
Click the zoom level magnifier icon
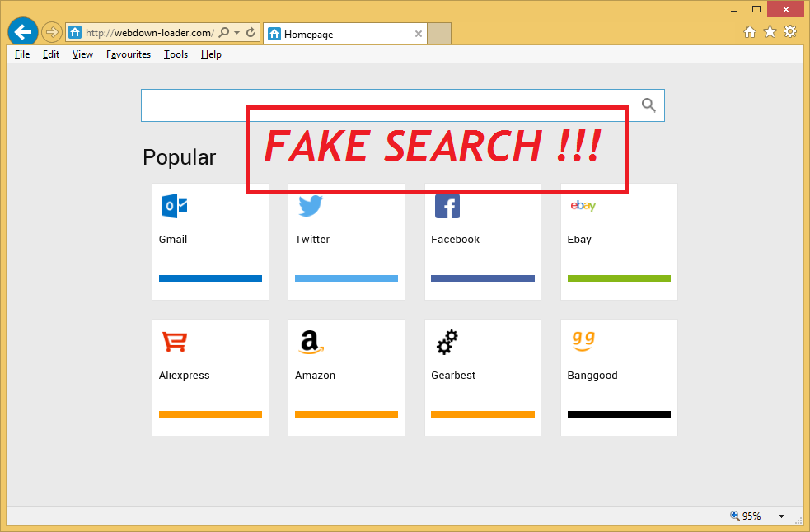tap(734, 516)
